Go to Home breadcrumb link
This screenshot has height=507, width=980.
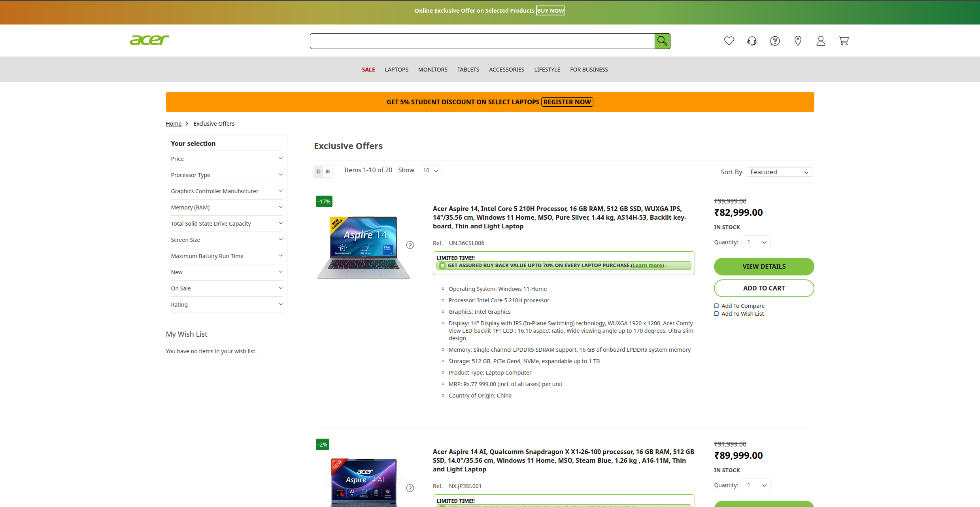point(174,124)
